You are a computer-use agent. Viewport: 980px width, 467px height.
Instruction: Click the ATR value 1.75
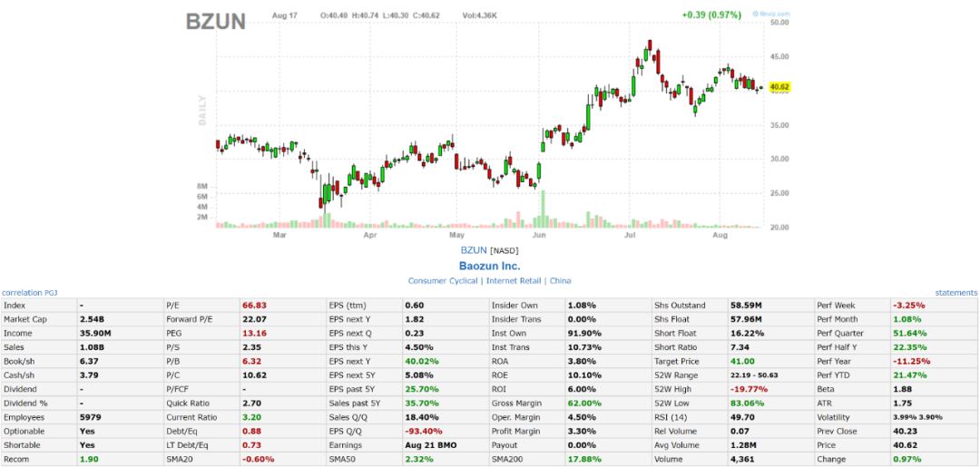pos(902,404)
